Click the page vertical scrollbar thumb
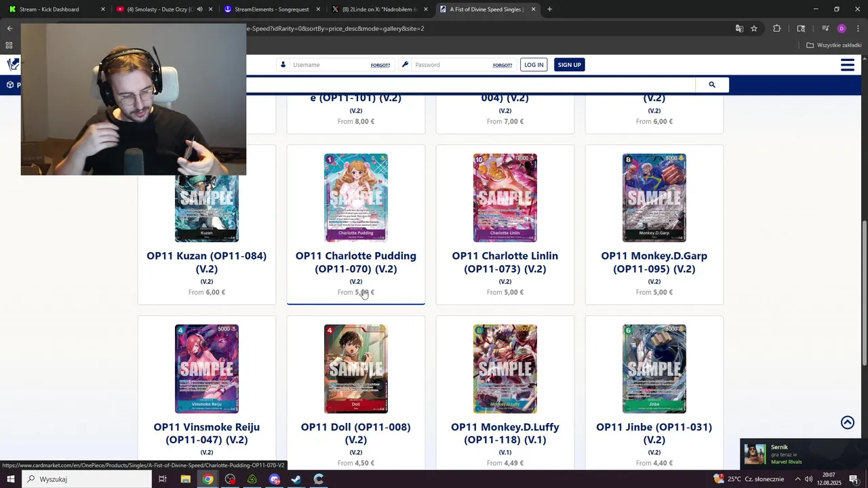 point(864,293)
